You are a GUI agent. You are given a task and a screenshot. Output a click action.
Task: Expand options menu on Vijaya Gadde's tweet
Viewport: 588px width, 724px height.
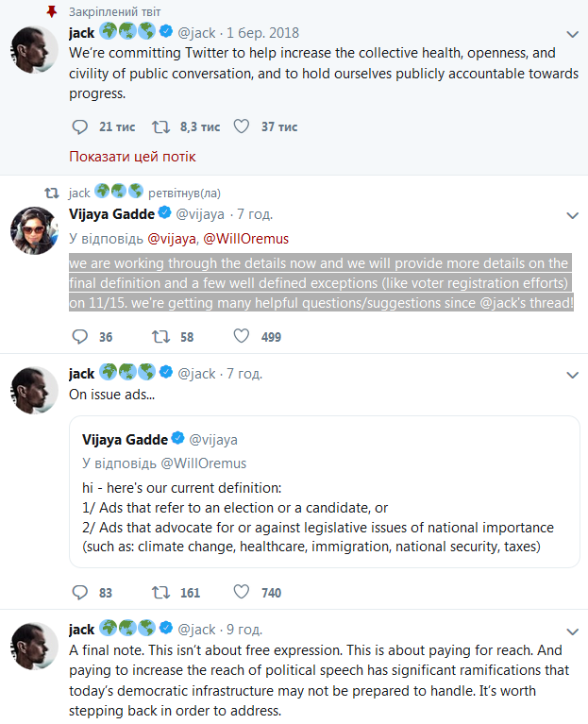coord(572,214)
